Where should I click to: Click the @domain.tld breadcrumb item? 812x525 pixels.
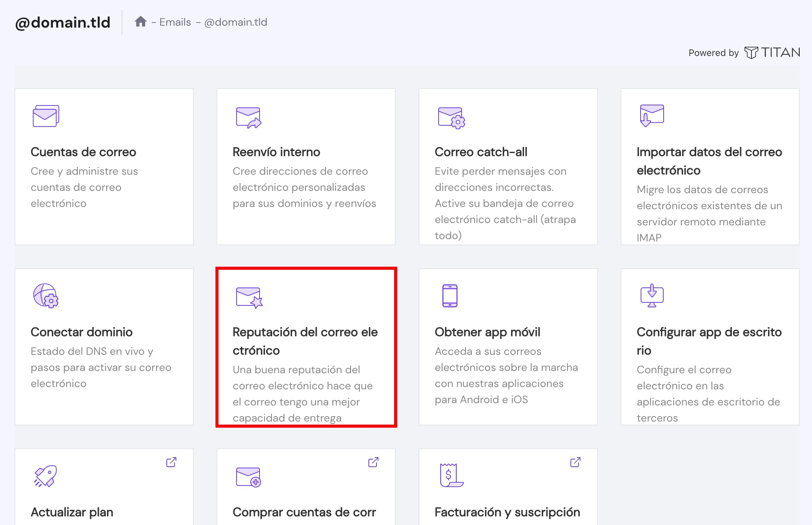coord(235,22)
